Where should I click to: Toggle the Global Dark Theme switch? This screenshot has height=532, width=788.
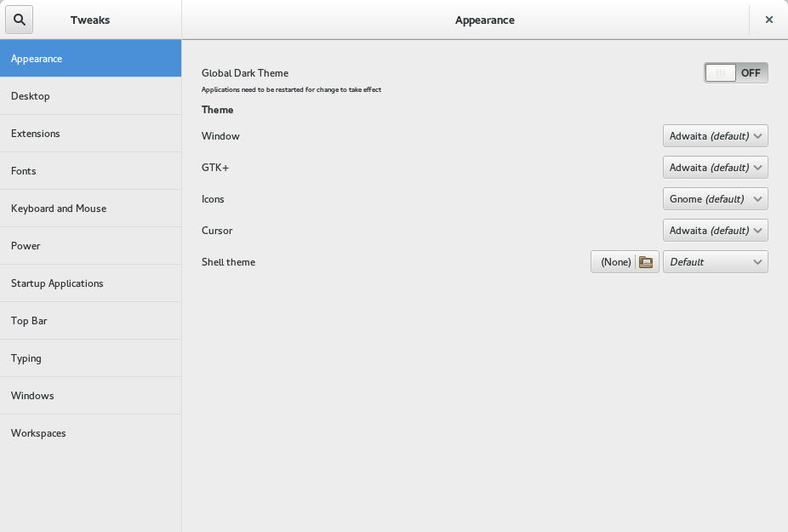click(735, 73)
